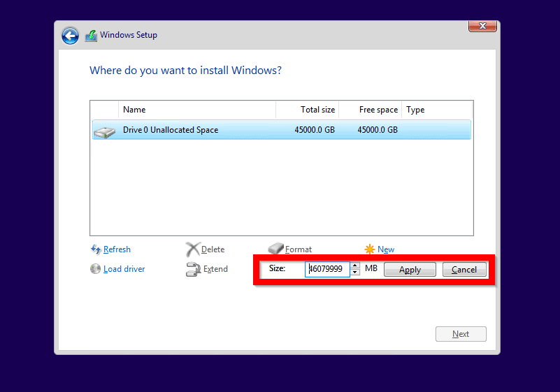Click the Type column header
560x392 pixels.
[x=436, y=110]
